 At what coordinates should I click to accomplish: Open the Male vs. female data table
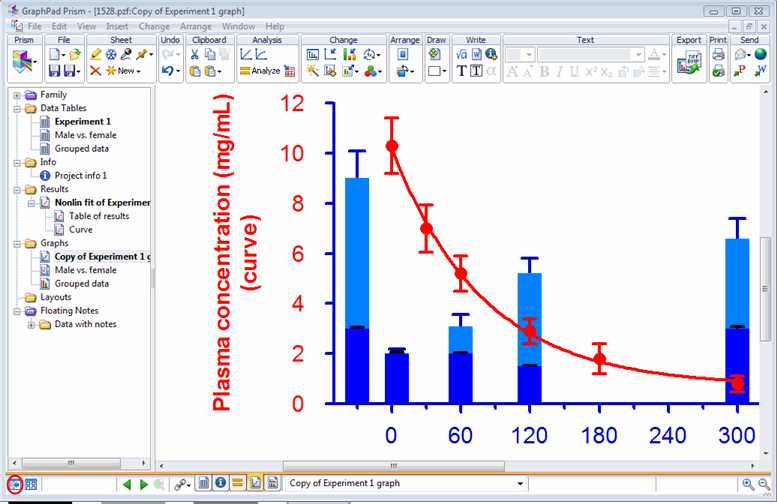point(85,135)
